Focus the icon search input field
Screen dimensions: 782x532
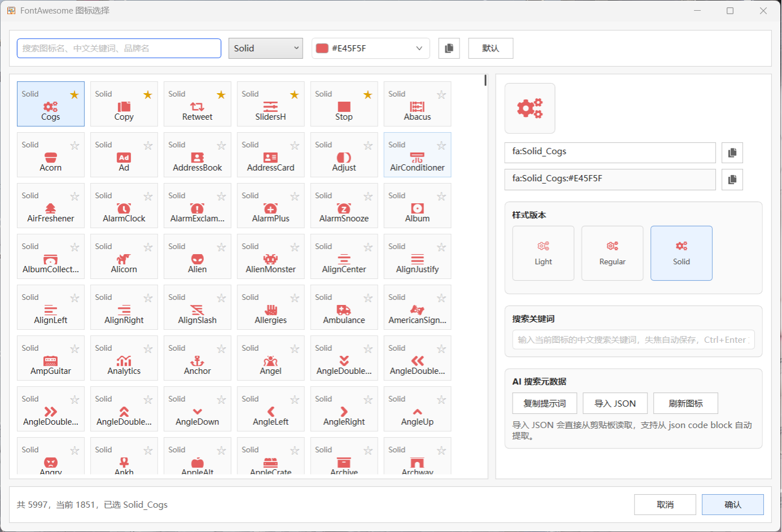[x=119, y=49]
